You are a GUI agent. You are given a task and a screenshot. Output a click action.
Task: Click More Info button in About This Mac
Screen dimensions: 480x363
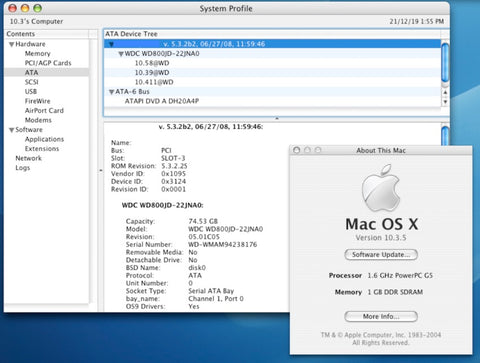click(x=381, y=317)
